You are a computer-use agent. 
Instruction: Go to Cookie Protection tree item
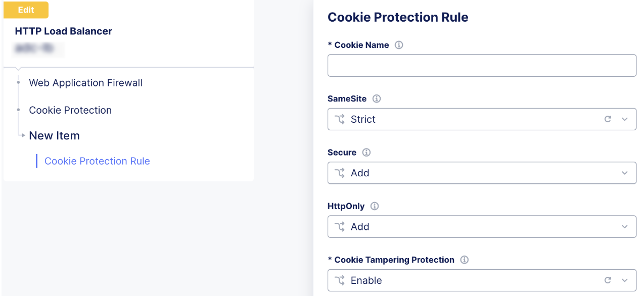pyautogui.click(x=70, y=110)
